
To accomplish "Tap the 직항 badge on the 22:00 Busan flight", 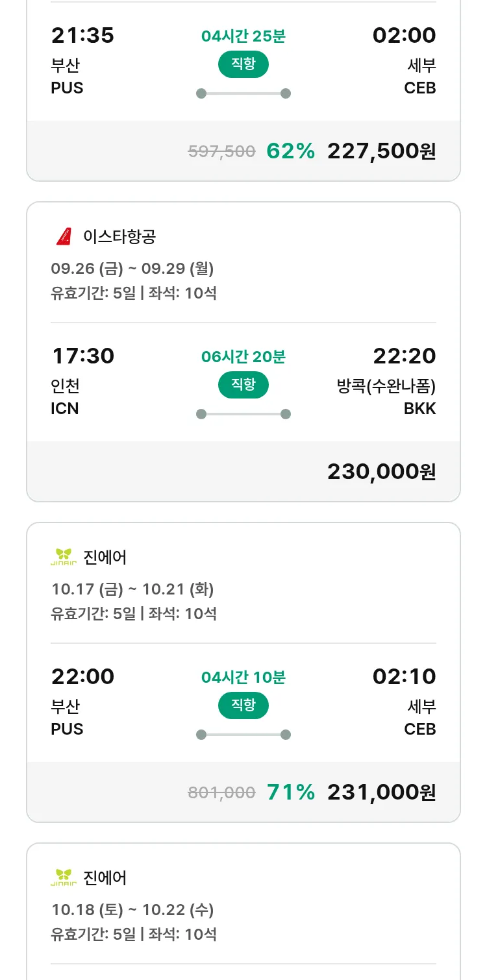I will coord(243,705).
